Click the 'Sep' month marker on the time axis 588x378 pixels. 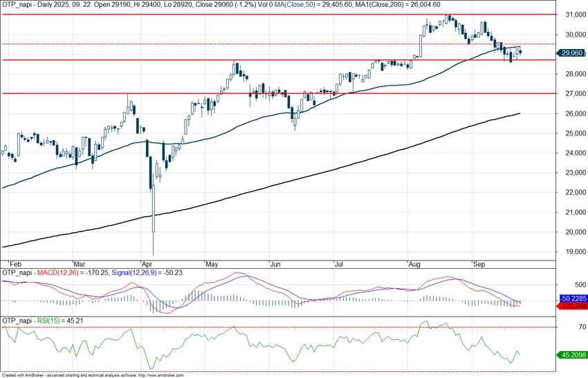click(479, 264)
